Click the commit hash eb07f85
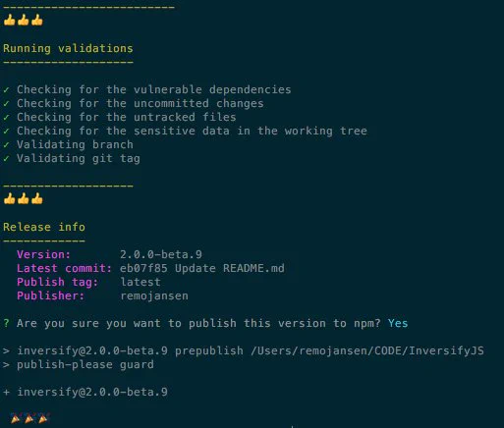504x428 pixels. (x=143, y=268)
